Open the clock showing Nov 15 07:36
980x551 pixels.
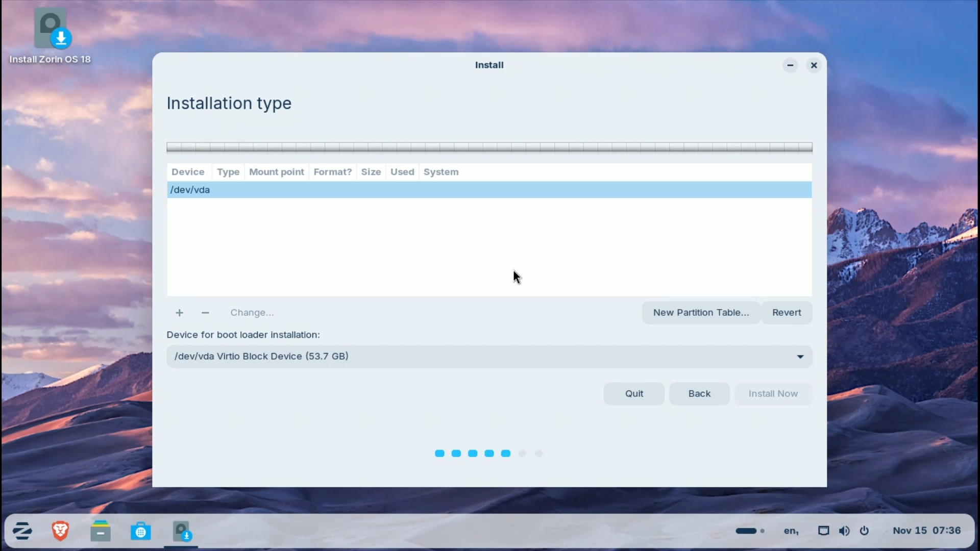926,531
